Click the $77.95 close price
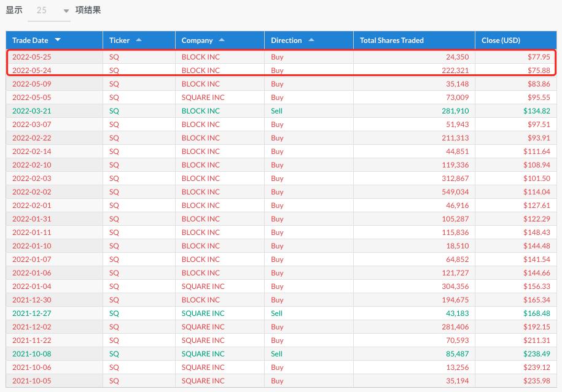Viewport: 562px width, 392px height. click(538, 57)
